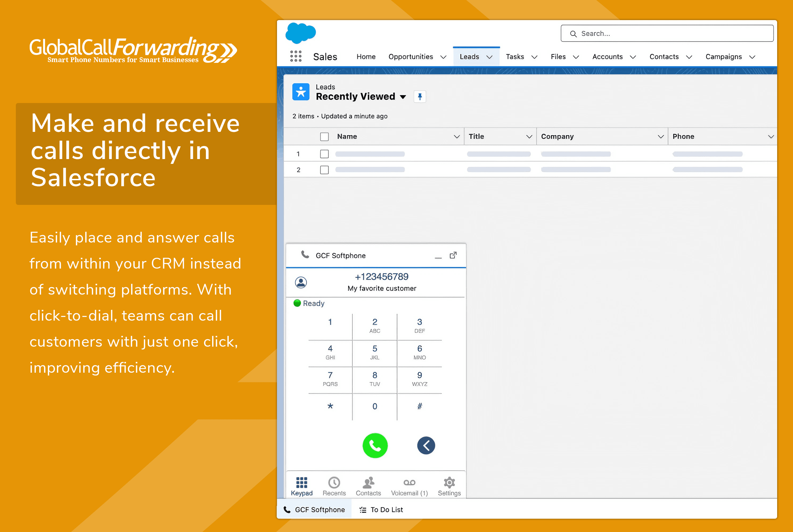Tap keypad digit 5 JKL
Screen dimensions: 793x532
pyautogui.click(x=375, y=353)
